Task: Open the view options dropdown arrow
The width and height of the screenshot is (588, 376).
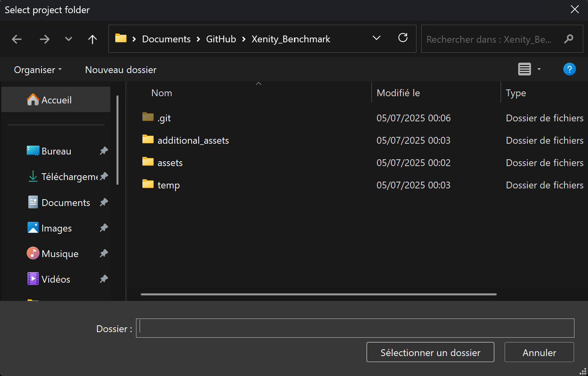Action: pos(539,69)
